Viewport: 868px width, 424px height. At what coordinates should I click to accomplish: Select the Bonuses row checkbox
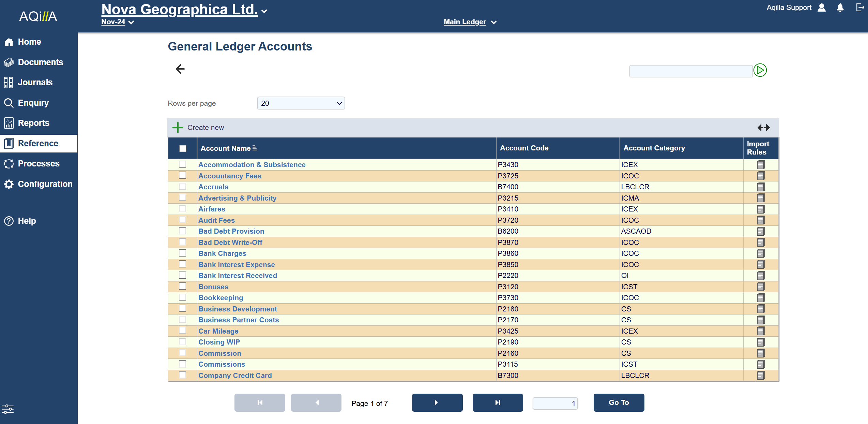[x=183, y=287]
